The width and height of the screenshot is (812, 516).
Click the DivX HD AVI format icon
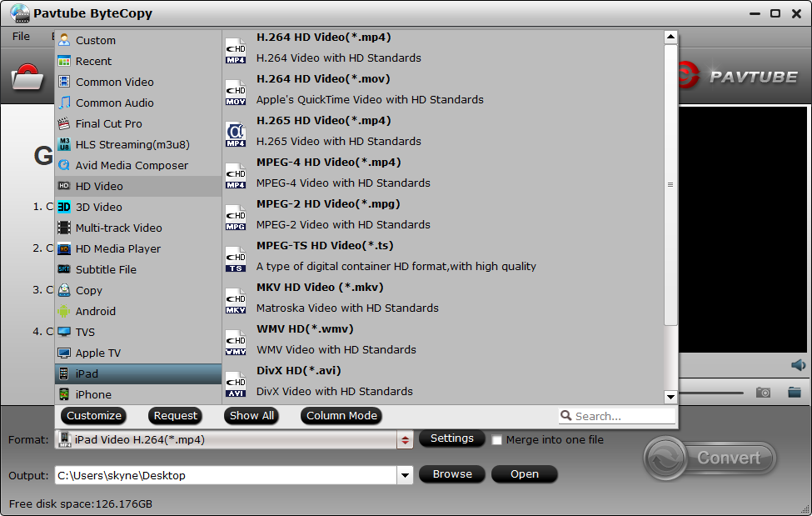click(x=236, y=384)
